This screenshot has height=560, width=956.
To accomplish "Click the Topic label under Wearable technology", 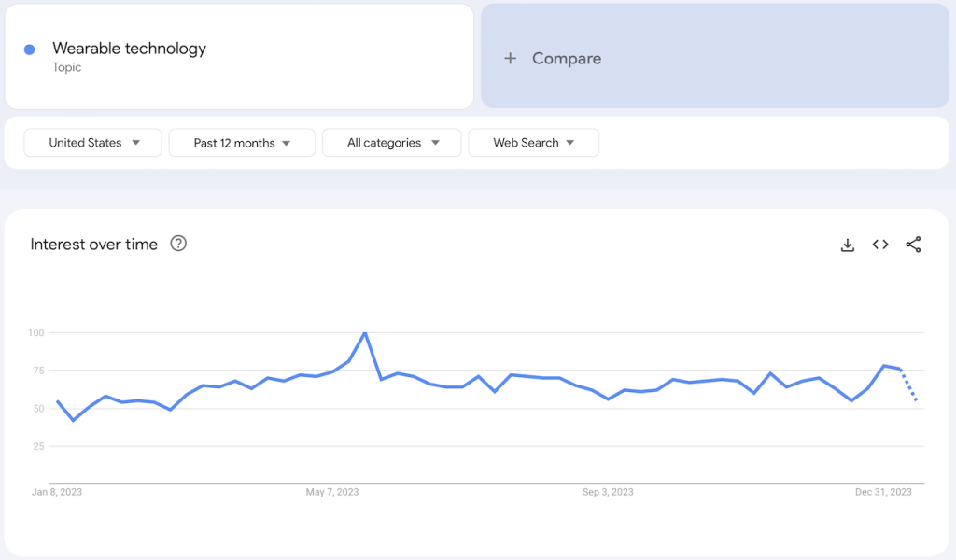I will (x=66, y=67).
